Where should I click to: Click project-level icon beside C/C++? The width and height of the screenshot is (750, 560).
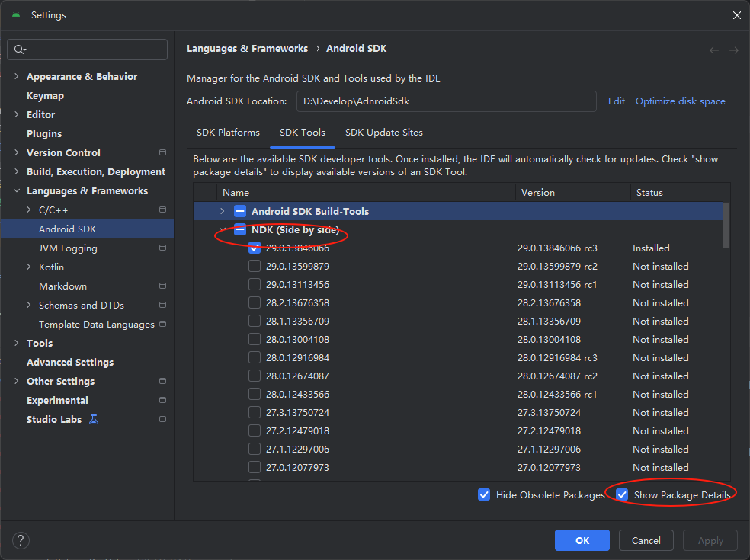coord(162,210)
